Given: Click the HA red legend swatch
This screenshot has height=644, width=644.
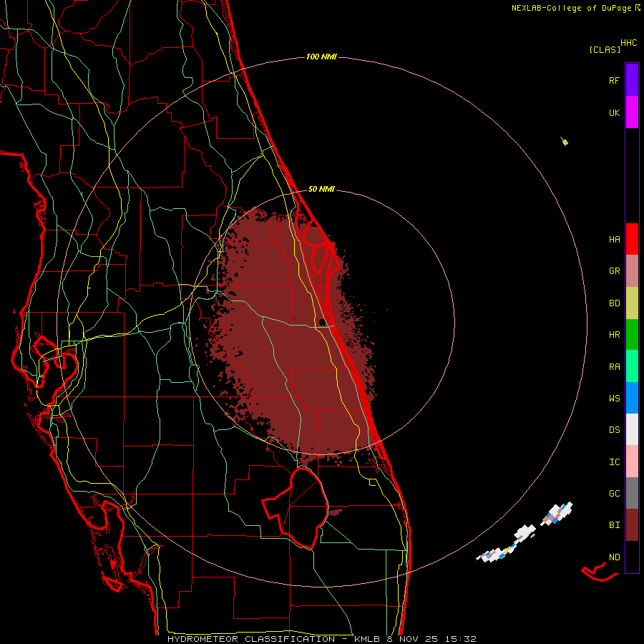Looking at the screenshot, I should pos(632,239).
